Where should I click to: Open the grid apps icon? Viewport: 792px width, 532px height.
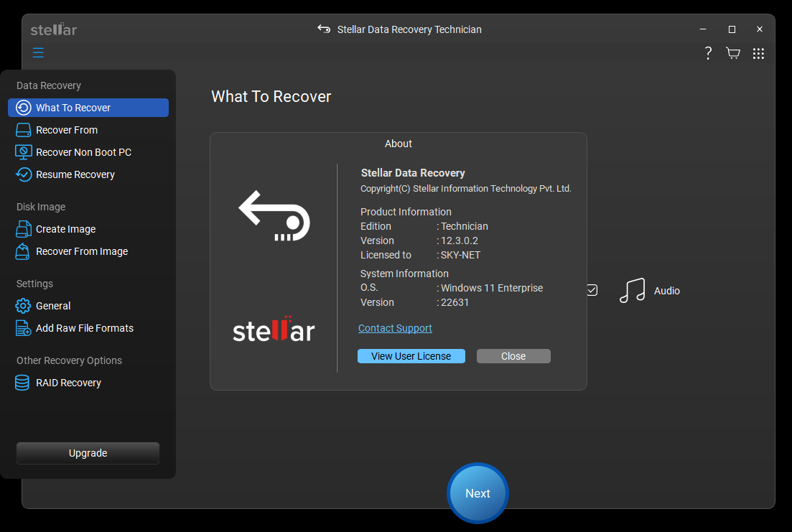[x=758, y=54]
